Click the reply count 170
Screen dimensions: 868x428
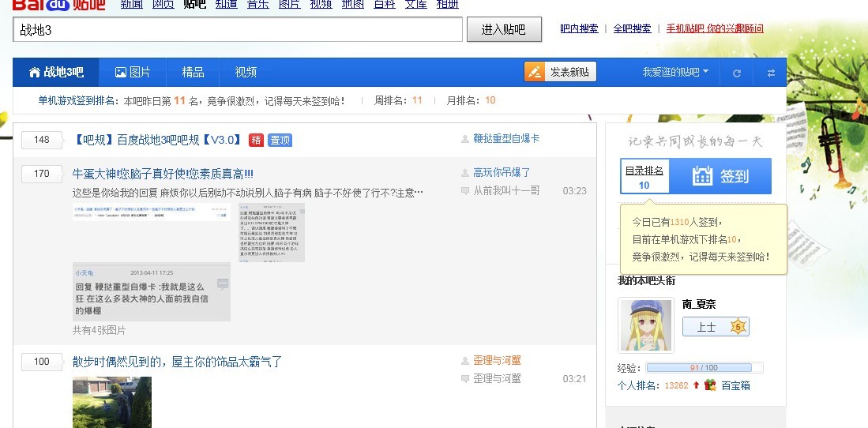tap(42, 174)
